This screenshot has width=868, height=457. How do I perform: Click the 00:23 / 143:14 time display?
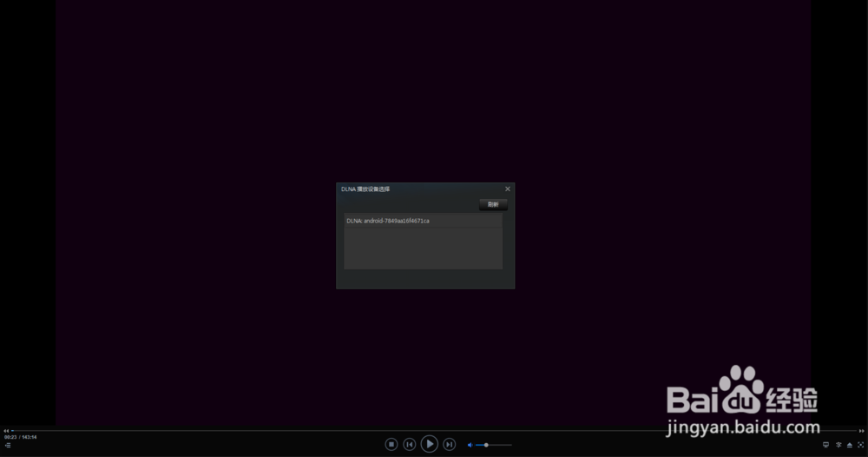pyautogui.click(x=21, y=437)
